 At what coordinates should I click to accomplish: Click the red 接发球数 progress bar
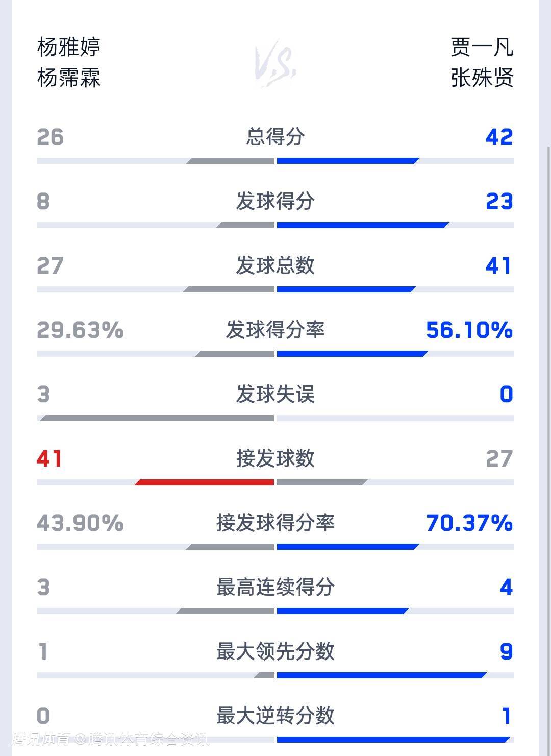pos(205,482)
